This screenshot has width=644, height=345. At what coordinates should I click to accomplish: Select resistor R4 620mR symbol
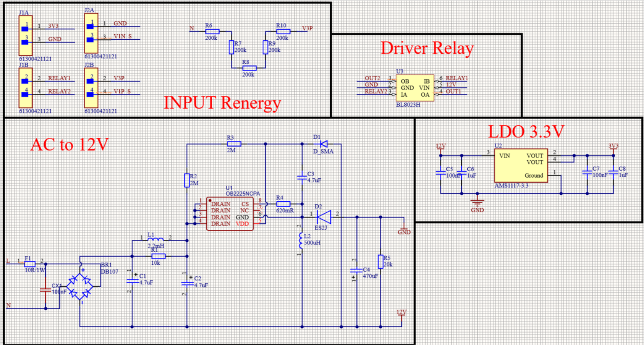tap(283, 204)
